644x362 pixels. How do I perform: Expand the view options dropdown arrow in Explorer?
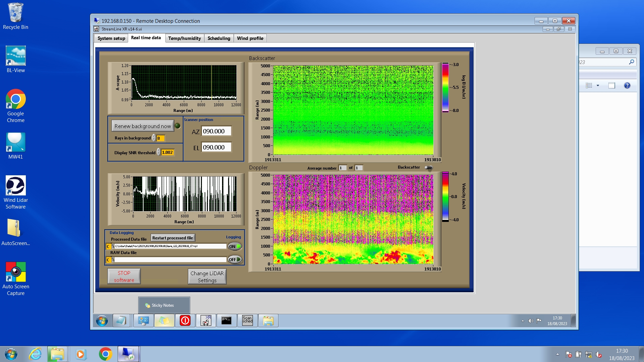[598, 85]
